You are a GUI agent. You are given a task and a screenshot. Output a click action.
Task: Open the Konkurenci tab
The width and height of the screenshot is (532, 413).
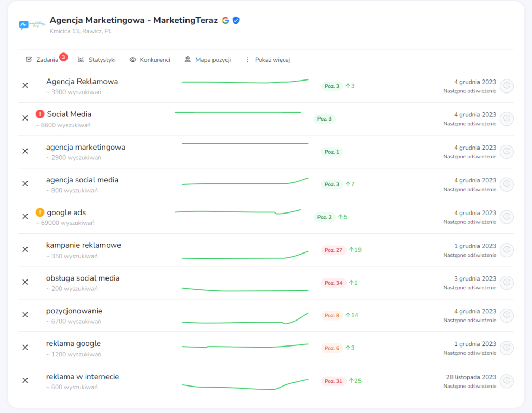pos(150,60)
